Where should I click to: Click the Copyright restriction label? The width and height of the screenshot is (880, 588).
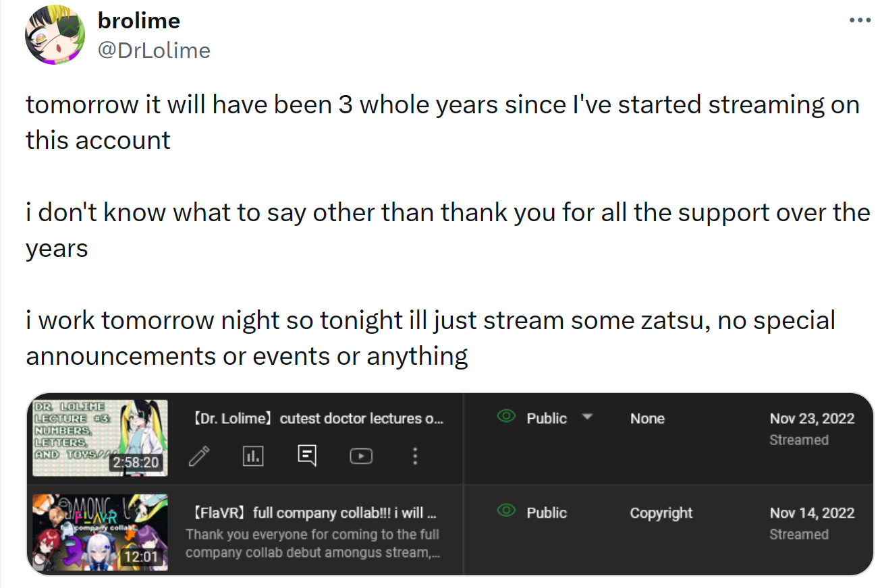point(661,512)
